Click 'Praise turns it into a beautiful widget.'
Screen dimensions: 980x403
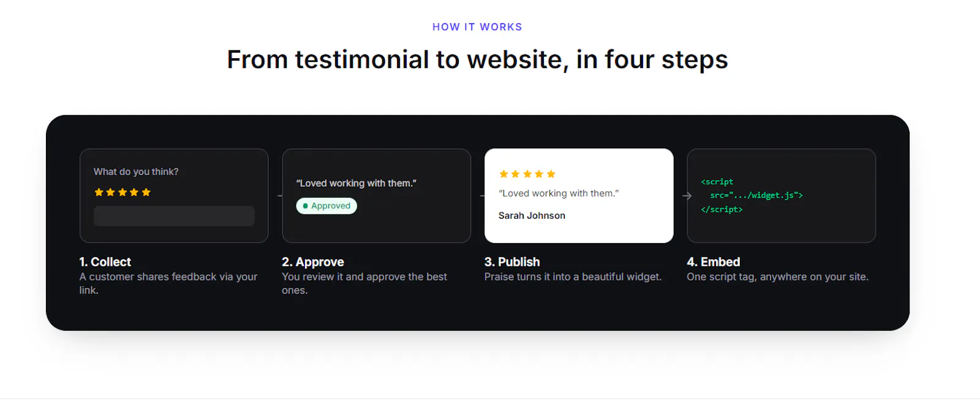[573, 277]
